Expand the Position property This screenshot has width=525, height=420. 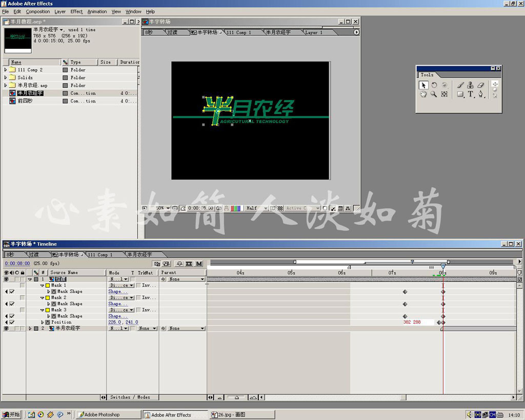pyautogui.click(x=43, y=322)
